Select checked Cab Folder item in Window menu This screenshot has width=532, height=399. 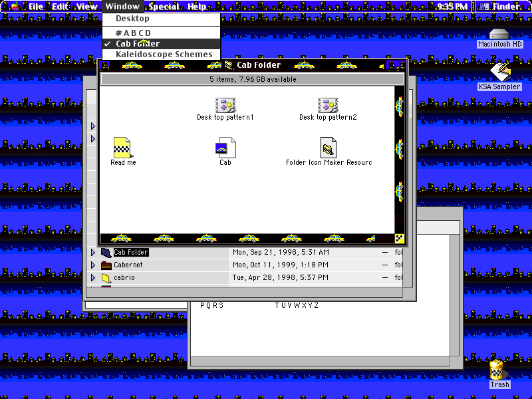pos(161,44)
